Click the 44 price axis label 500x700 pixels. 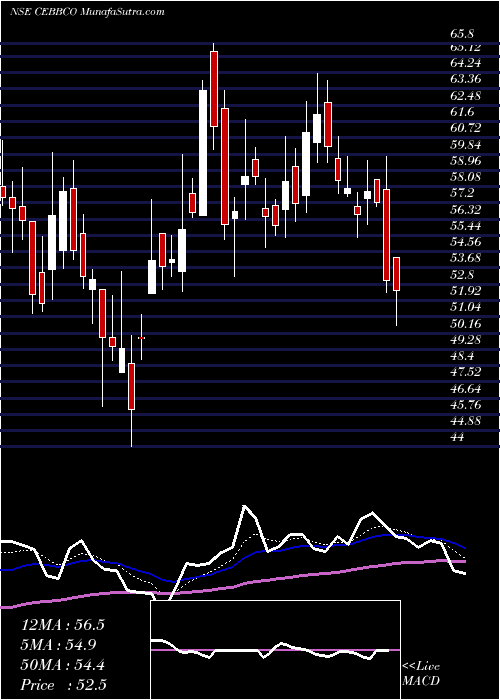(x=458, y=438)
